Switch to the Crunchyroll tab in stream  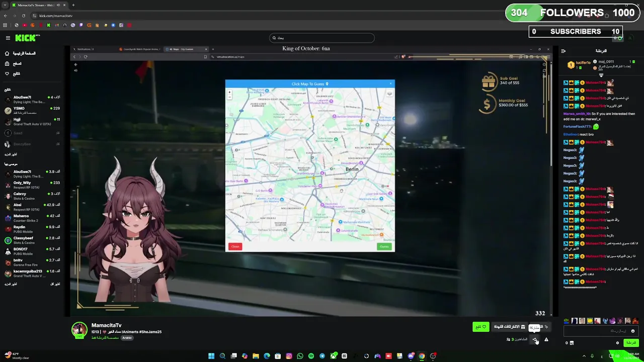pyautogui.click(x=140, y=49)
